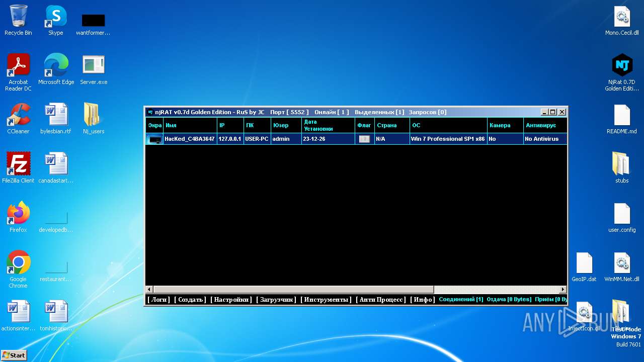Launch Microsoft Edge desktop shortcut
This screenshot has height=362, width=644.
coord(56,69)
